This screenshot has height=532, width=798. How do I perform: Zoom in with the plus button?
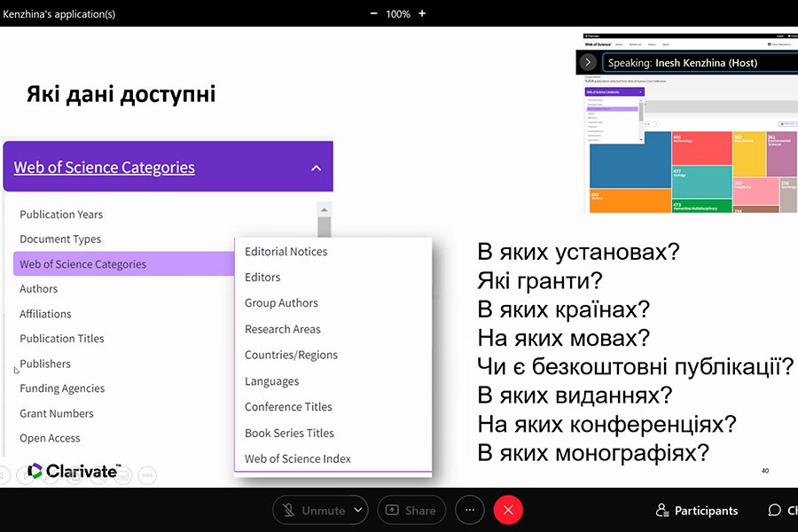click(422, 13)
